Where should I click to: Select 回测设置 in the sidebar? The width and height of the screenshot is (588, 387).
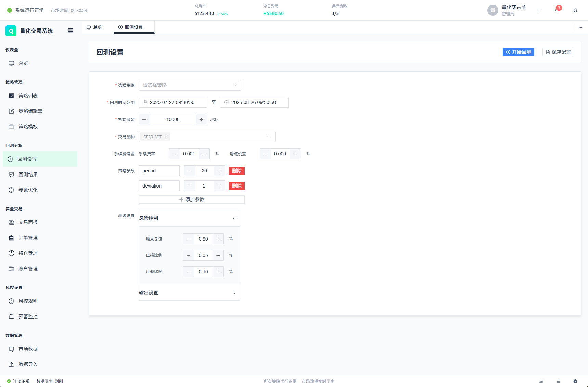pos(40,159)
